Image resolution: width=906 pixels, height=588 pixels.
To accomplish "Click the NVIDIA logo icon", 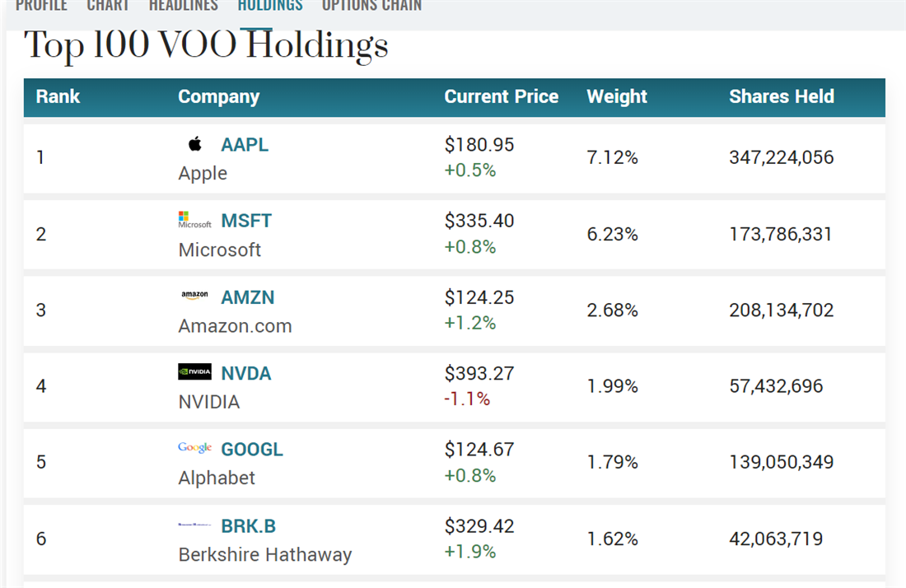I will coord(195,372).
